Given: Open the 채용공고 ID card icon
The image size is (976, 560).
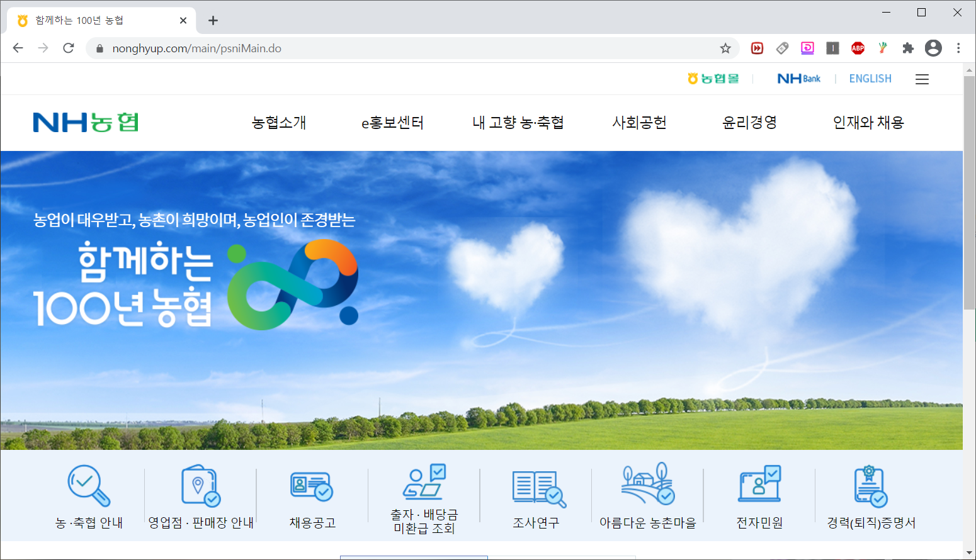Looking at the screenshot, I should pos(312,486).
